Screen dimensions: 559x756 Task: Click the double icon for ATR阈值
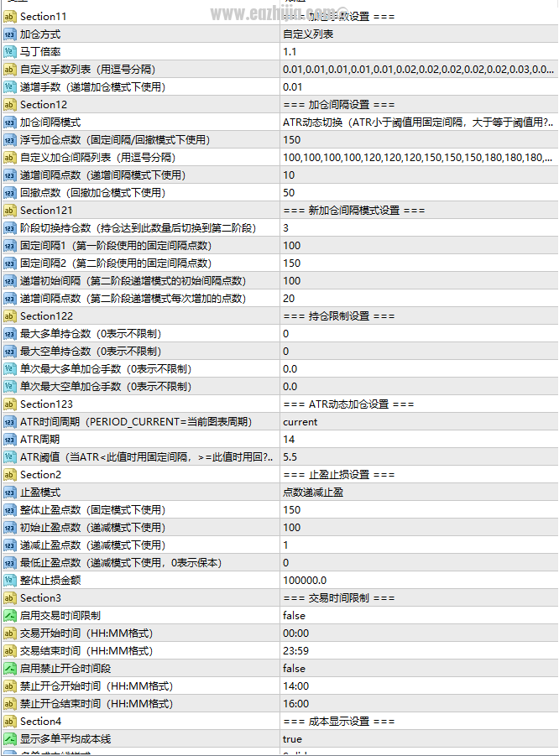[x=9, y=457]
